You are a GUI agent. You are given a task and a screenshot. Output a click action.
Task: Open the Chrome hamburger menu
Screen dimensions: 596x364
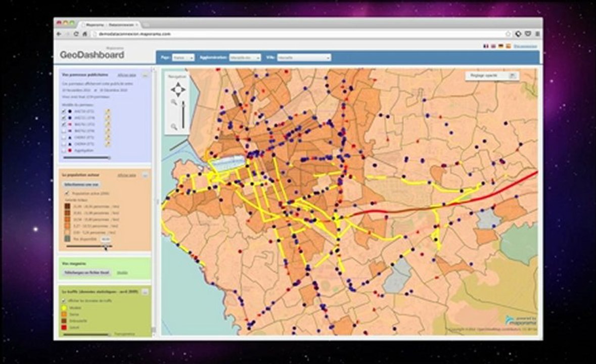pos(537,34)
